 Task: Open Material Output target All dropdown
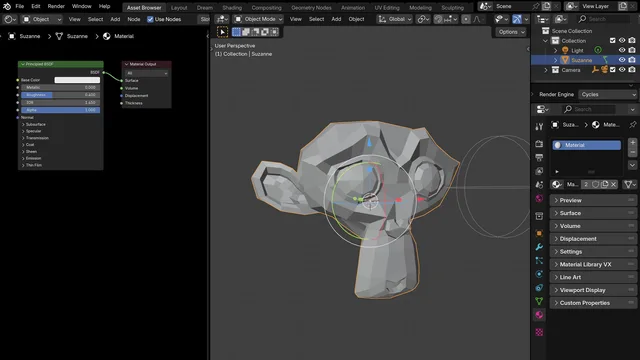click(147, 73)
